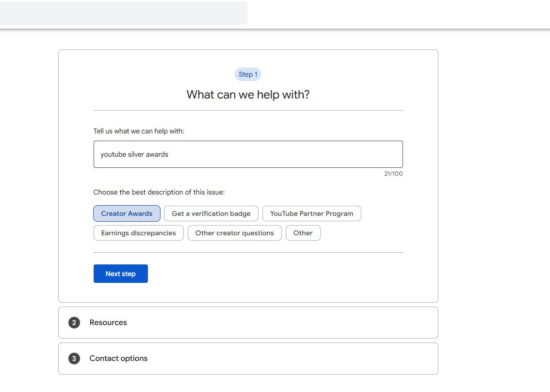This screenshot has width=550, height=392.
Task: Click the 'Tell us what we can help with' label
Action: pyautogui.click(x=139, y=131)
